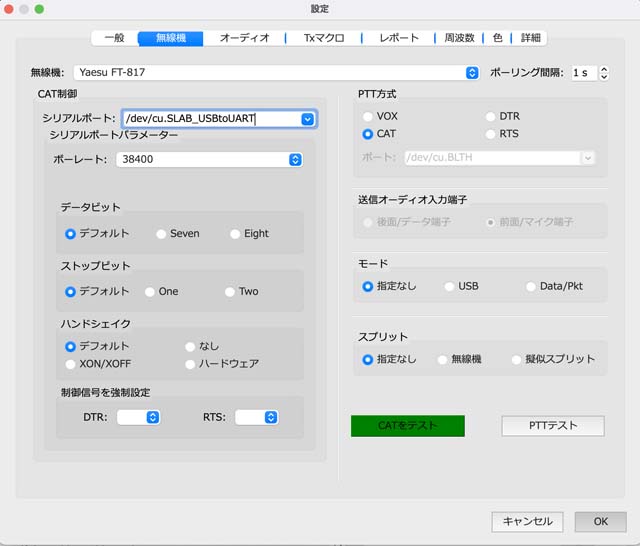Enable XON/XOFF handshake
640x546 pixels.
point(71,363)
